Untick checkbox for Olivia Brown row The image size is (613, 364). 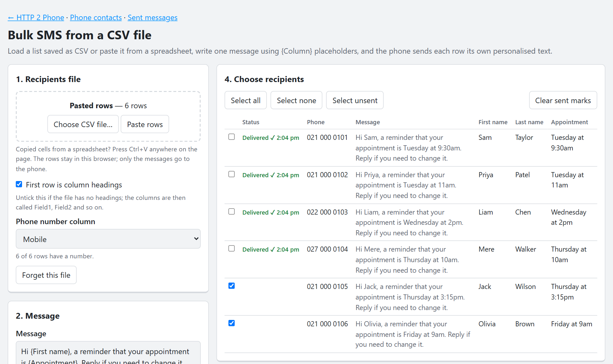[231, 323]
